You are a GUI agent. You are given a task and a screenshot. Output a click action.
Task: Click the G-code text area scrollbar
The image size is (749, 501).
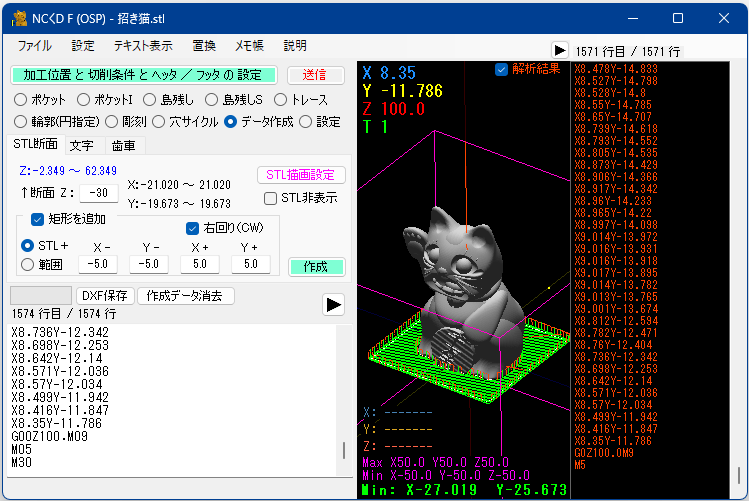tap(344, 400)
